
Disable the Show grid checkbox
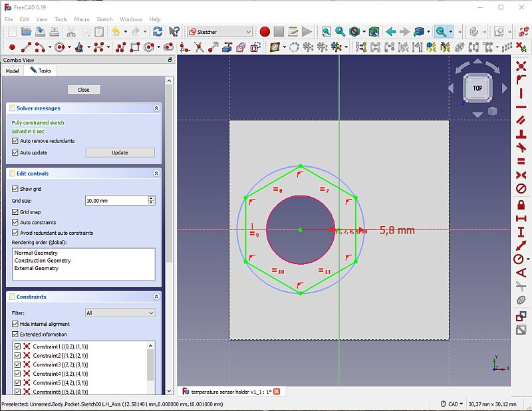coord(15,188)
